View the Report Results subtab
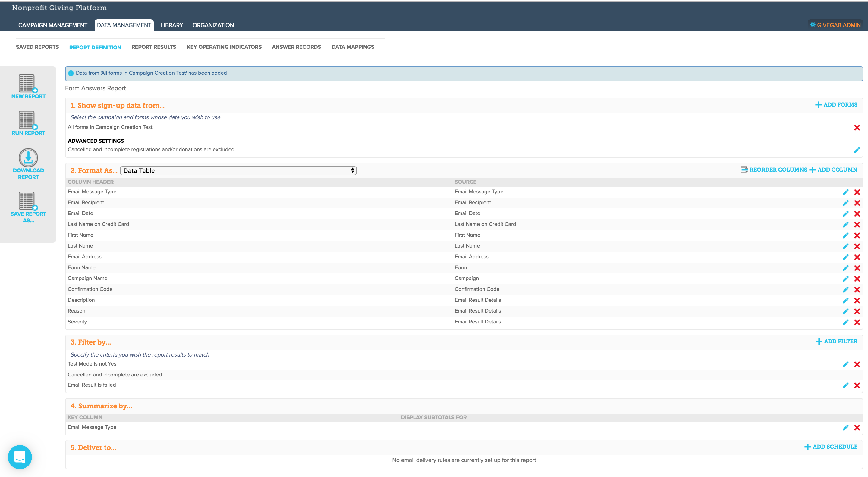This screenshot has width=868, height=477. [154, 47]
